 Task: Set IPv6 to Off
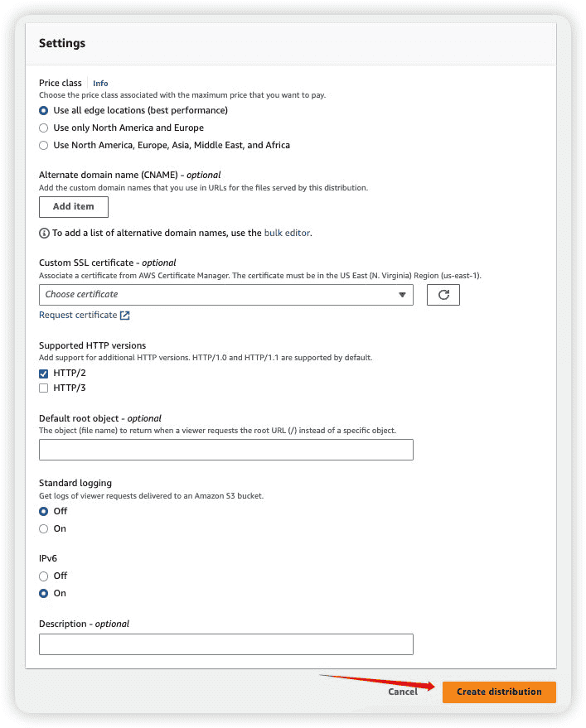[x=44, y=576]
